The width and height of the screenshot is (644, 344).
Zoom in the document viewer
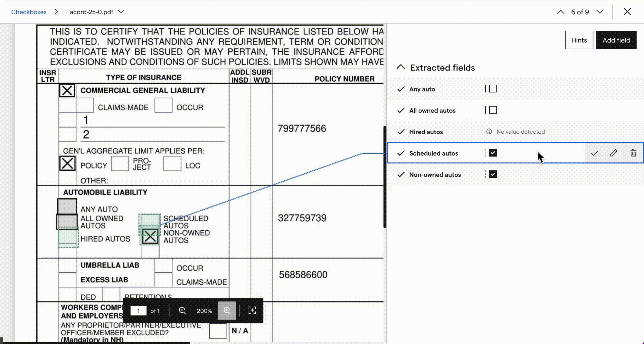click(x=227, y=311)
